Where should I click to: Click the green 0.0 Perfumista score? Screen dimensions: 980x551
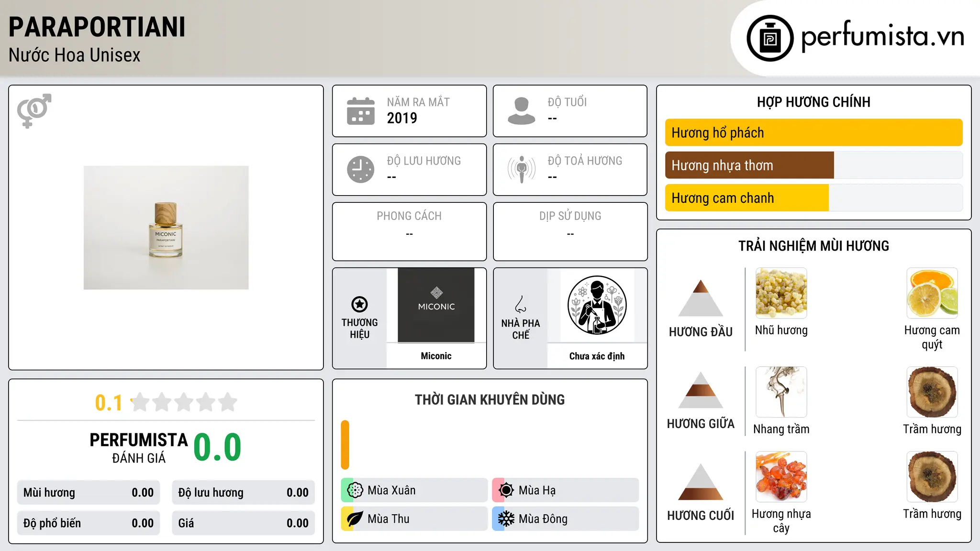[217, 447]
